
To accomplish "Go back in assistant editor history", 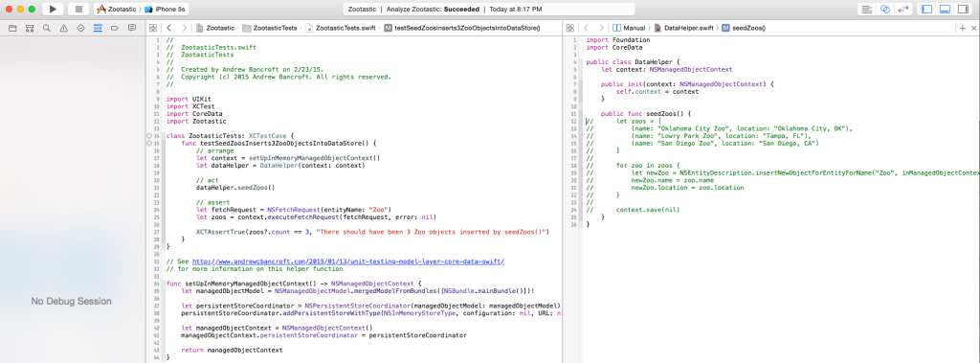I will (x=587, y=28).
